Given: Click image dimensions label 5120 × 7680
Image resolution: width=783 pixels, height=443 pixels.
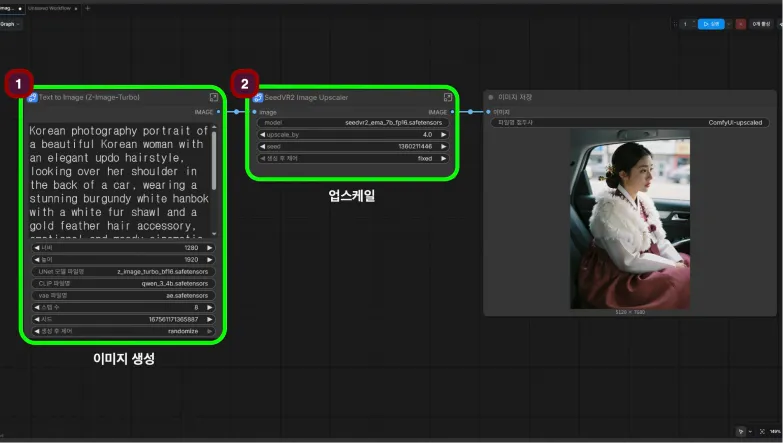Looking at the screenshot, I should pyautogui.click(x=630, y=312).
